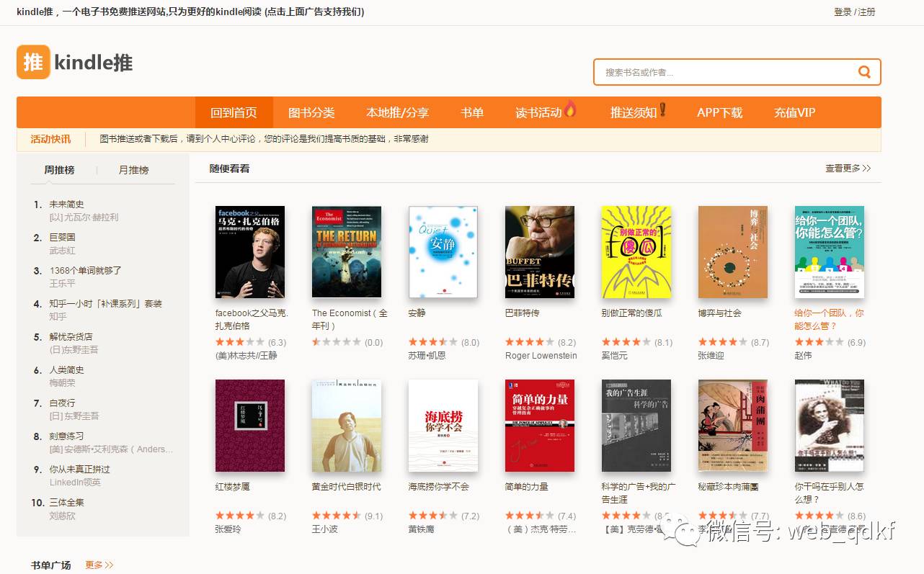Click the exclamation icon beside 推送须知
The image size is (924, 574).
[662, 109]
